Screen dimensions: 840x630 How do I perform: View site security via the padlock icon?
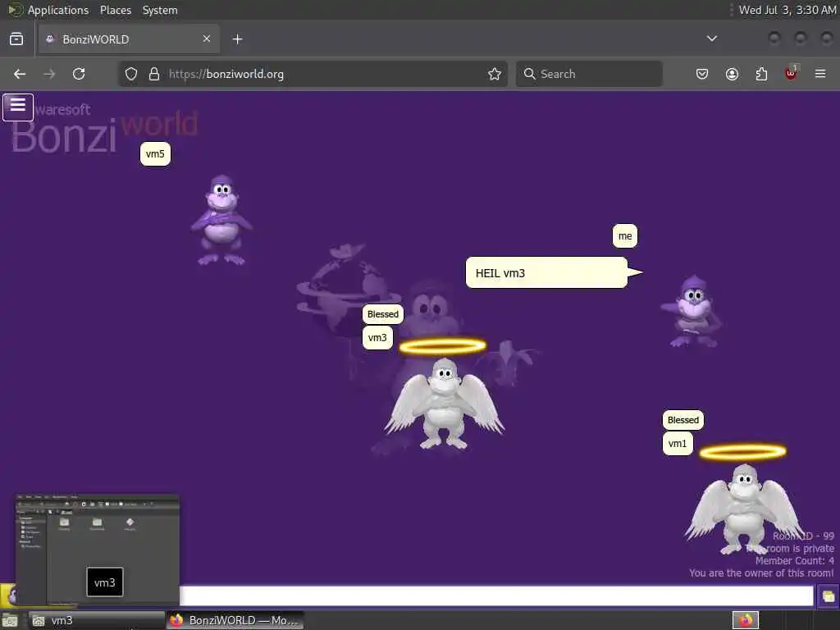pos(154,74)
